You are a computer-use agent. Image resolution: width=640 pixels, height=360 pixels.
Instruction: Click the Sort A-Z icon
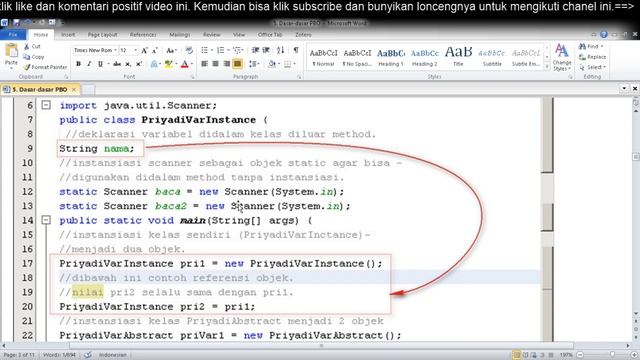pos(280,50)
